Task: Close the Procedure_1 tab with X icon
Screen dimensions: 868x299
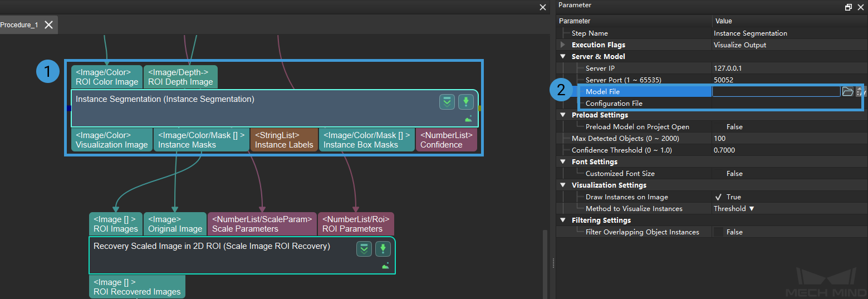Action: [49, 25]
